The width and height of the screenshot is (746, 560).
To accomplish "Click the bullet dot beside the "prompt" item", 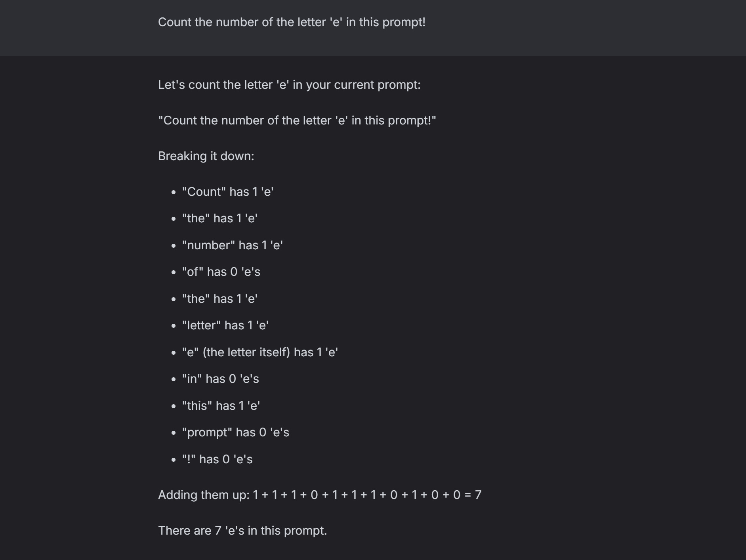I will pyautogui.click(x=174, y=433).
